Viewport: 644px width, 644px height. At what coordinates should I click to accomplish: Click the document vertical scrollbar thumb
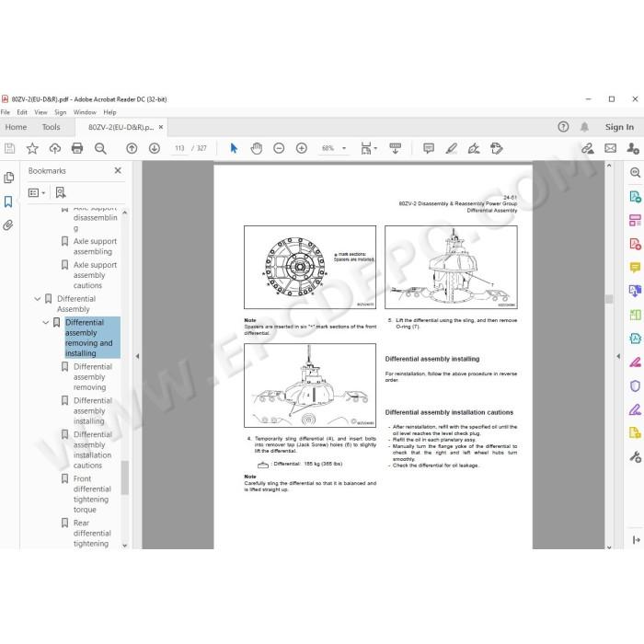pos(609,299)
